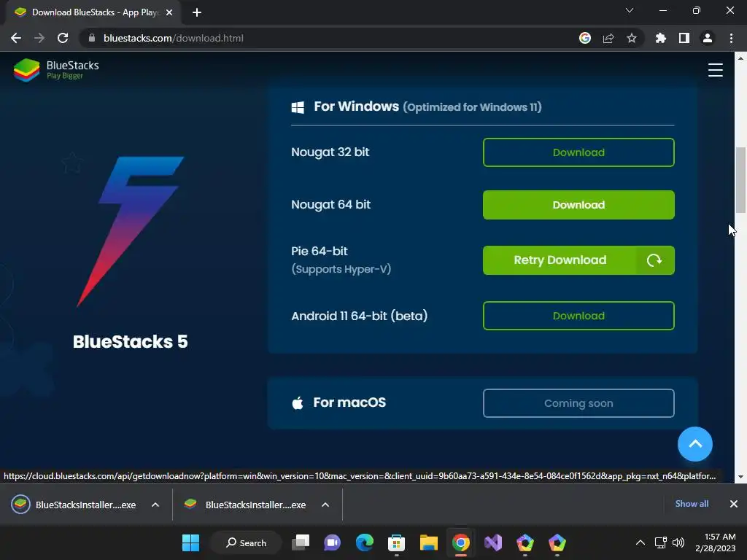This screenshot has height=560, width=747.
Task: Download the Nougat 64 bit version
Action: click(578, 205)
